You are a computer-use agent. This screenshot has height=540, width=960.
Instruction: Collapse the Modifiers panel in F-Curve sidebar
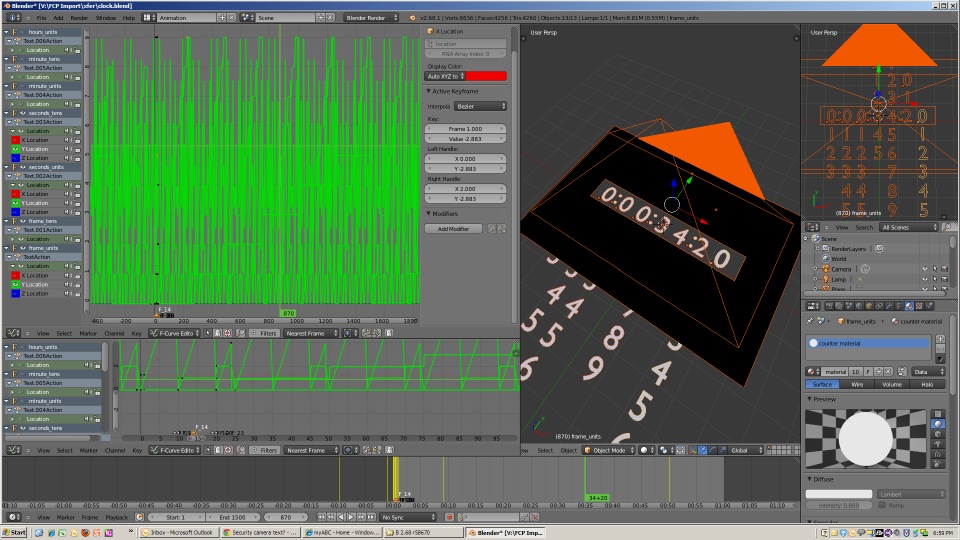click(x=429, y=214)
